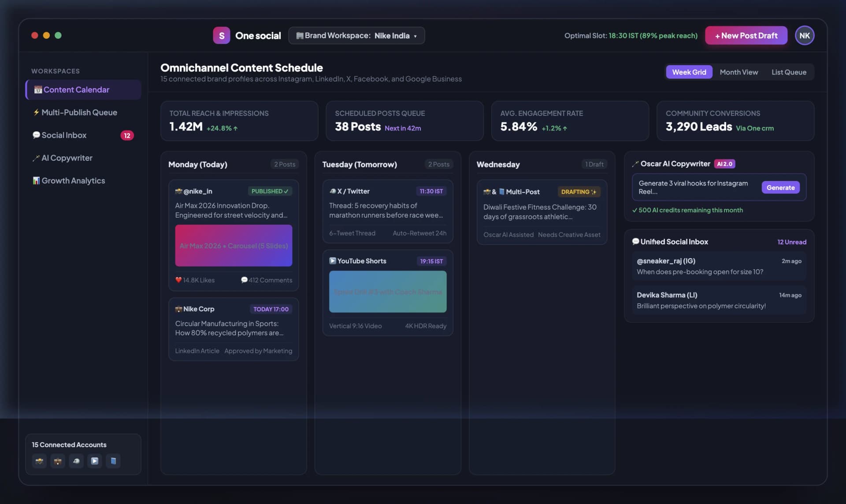Open Growth Analytics in the sidebar
Screen dimensions: 846x504
[83, 181]
